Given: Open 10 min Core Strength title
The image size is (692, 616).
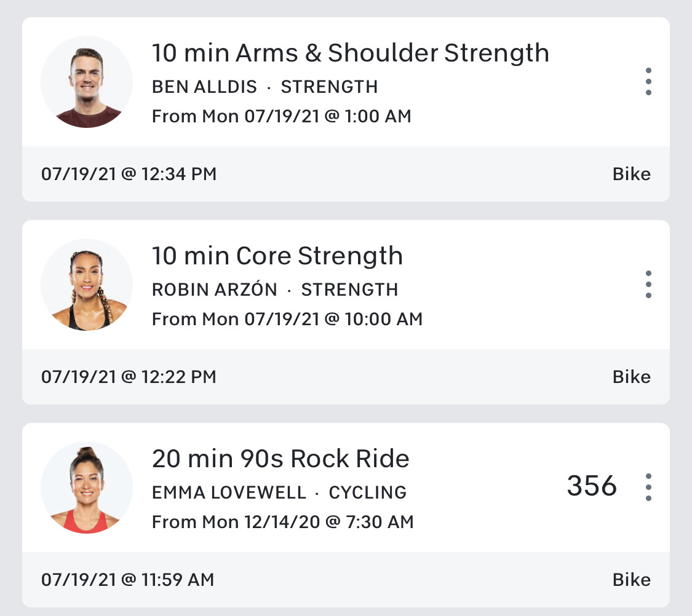Looking at the screenshot, I should [277, 256].
